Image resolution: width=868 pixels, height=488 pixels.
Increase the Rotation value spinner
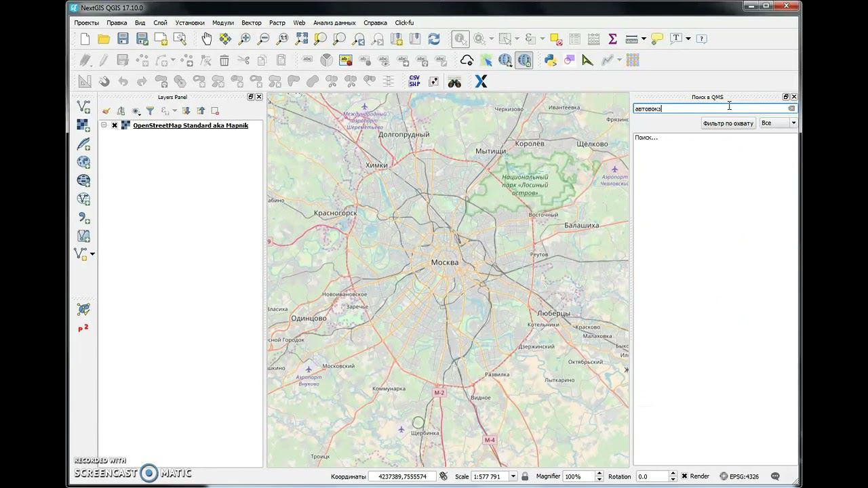[x=673, y=474]
